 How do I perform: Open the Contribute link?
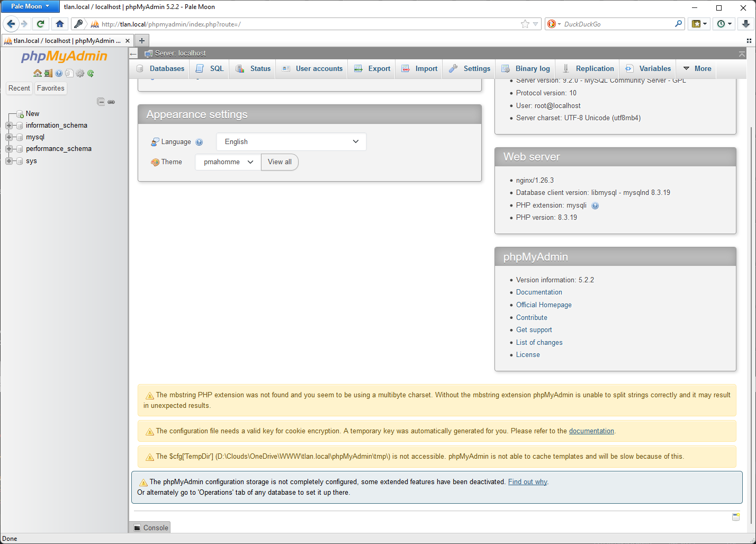click(x=532, y=318)
